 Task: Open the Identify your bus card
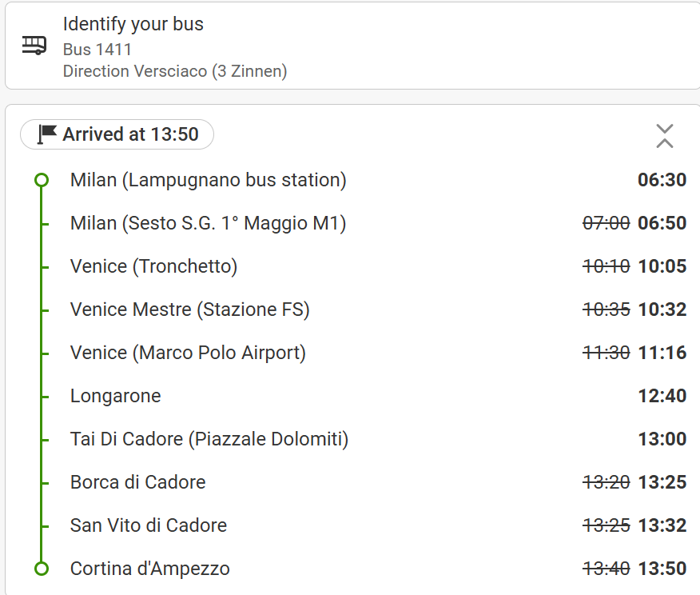coord(352,46)
